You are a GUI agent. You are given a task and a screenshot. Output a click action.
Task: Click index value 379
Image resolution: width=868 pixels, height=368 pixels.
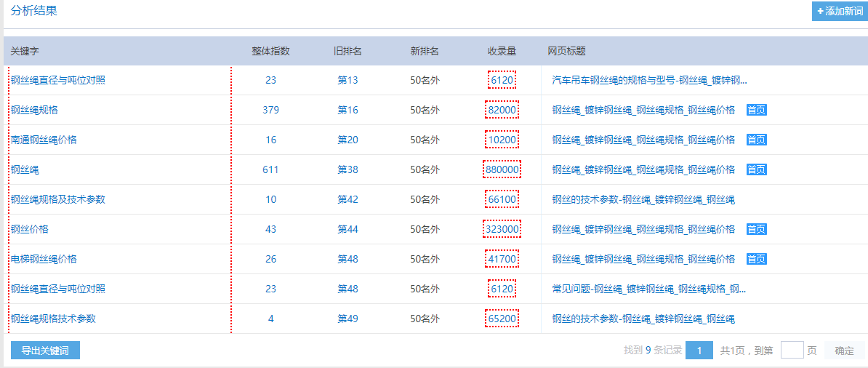click(270, 110)
